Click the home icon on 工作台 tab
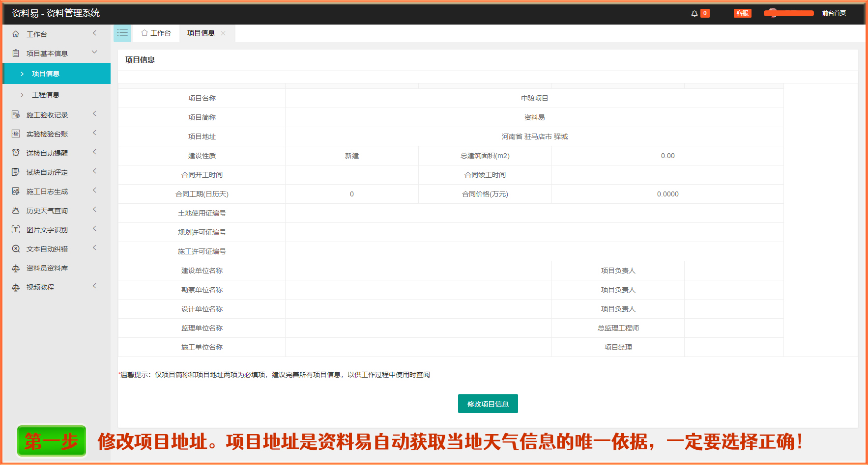Viewport: 868px width, 465px height. tap(145, 33)
